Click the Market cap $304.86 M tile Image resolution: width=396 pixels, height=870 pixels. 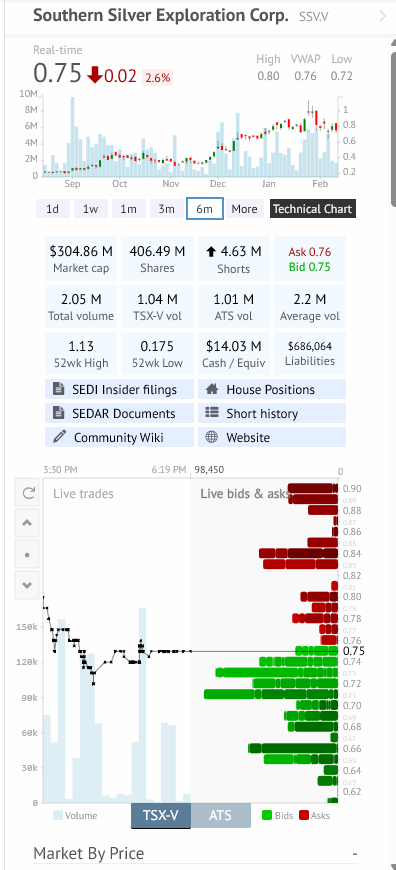pyautogui.click(x=81, y=259)
